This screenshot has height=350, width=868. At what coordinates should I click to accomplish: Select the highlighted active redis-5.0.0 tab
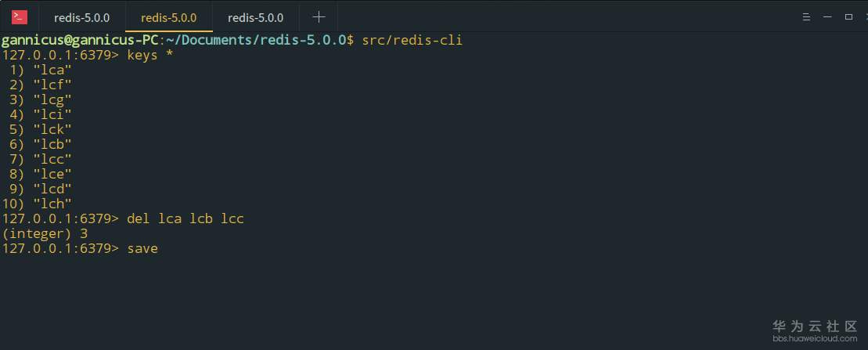168,17
